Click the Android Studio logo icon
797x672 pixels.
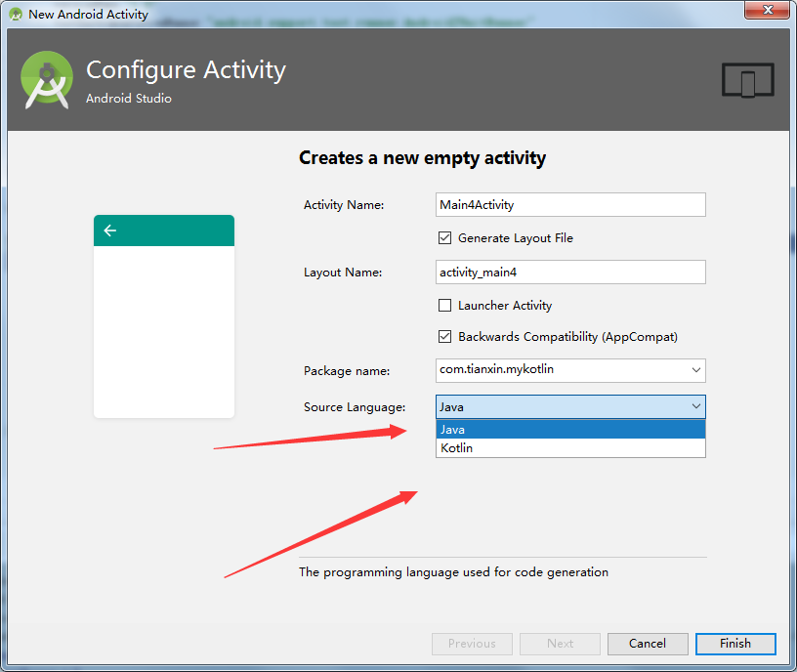[x=47, y=80]
